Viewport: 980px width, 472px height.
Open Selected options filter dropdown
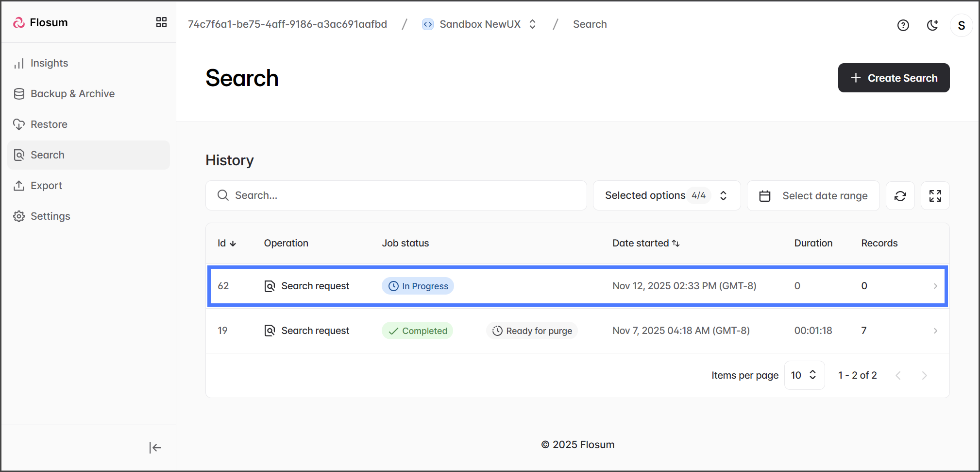click(666, 195)
